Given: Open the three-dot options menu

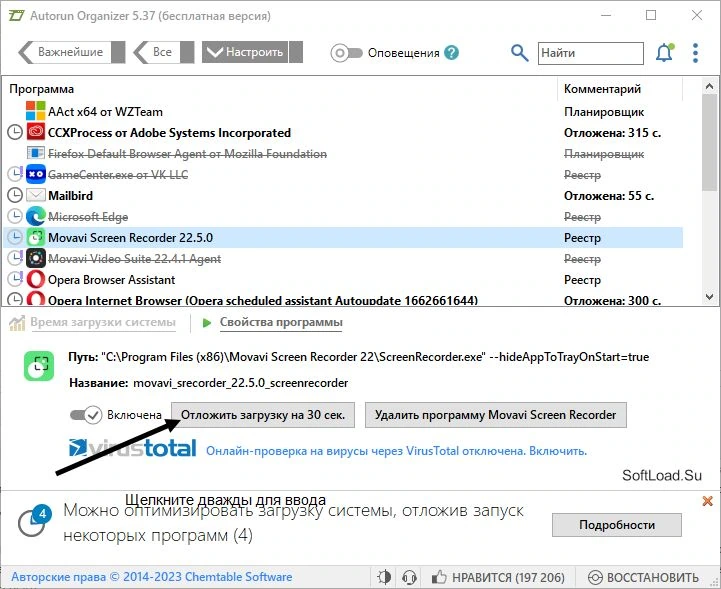Looking at the screenshot, I should pos(695,53).
